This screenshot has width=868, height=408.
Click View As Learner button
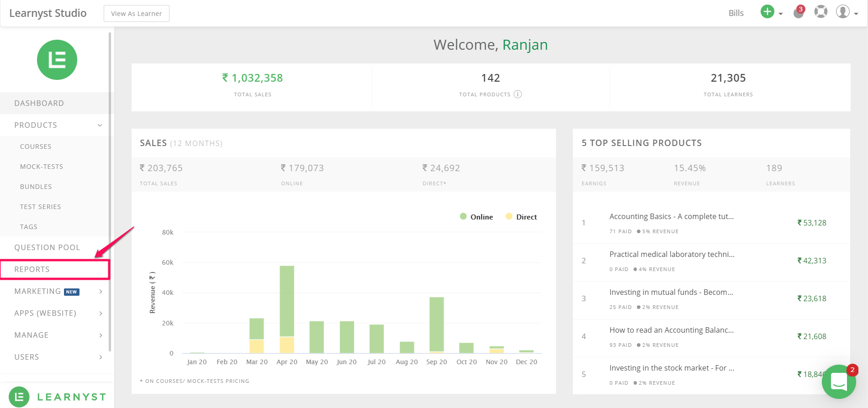[x=137, y=13]
